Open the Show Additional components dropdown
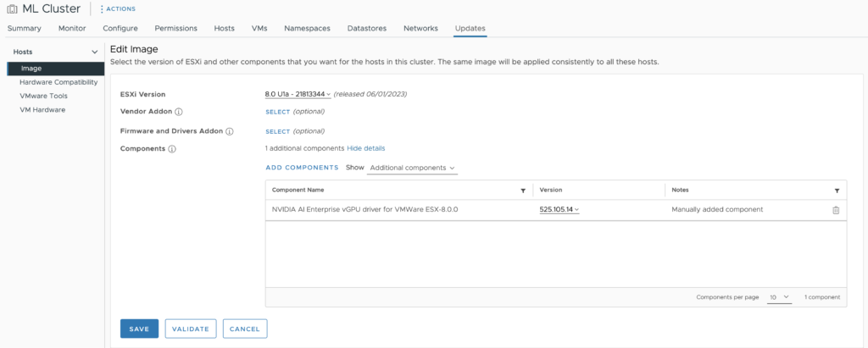868x348 pixels. click(x=412, y=168)
